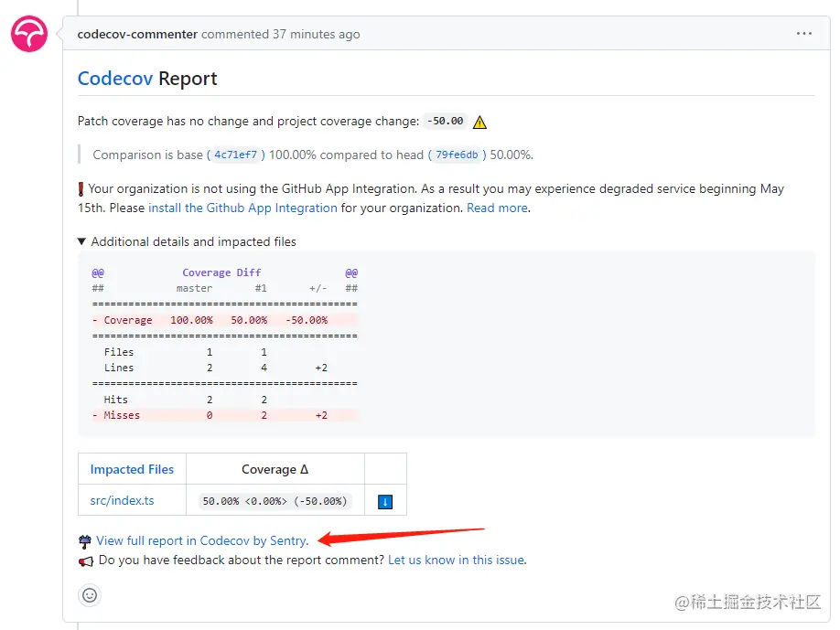Follow install the Github App Integration link
This screenshot has height=630, width=840.
242,208
